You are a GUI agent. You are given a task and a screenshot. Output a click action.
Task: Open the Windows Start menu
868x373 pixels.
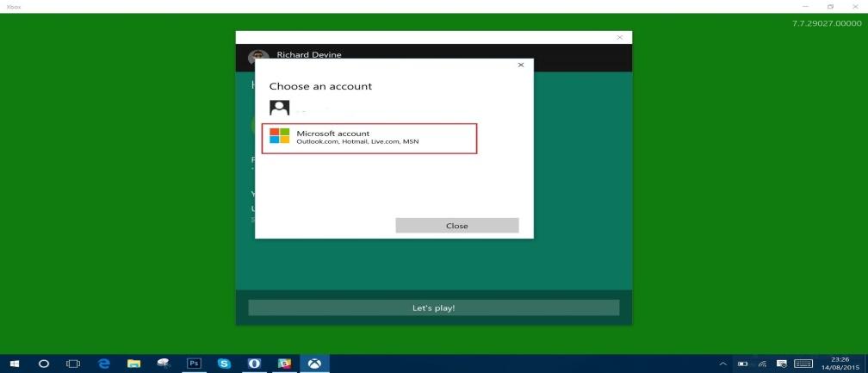click(x=15, y=364)
